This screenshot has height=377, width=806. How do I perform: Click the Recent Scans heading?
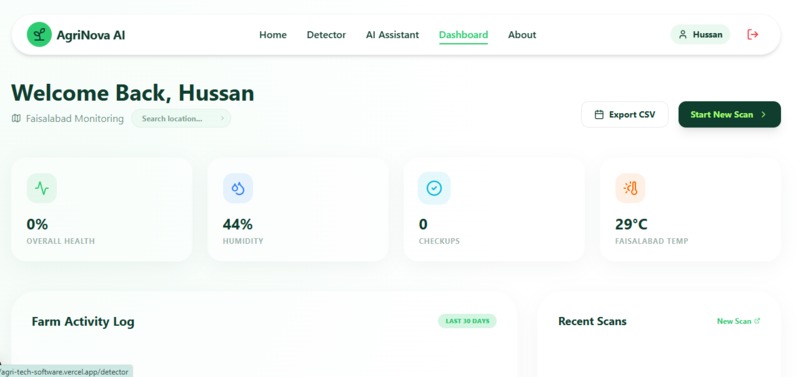(592, 321)
